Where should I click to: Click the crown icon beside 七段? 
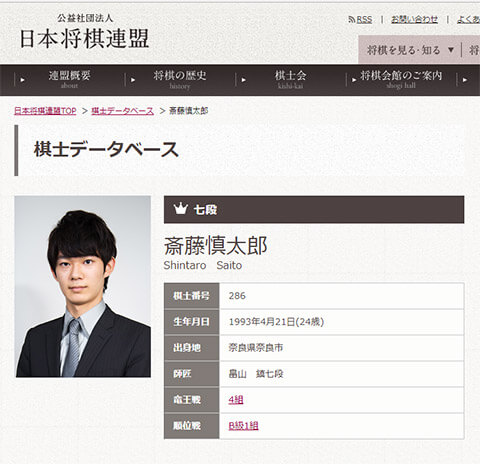click(x=180, y=209)
